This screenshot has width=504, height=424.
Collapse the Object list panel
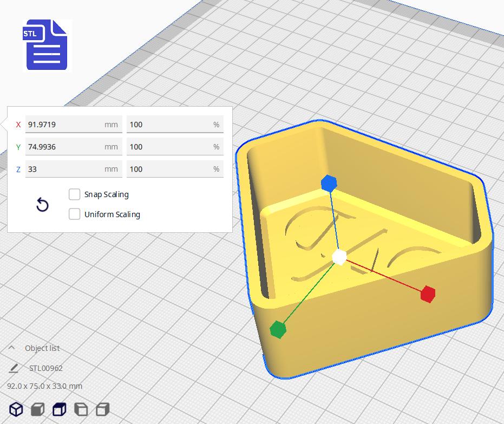coord(12,348)
